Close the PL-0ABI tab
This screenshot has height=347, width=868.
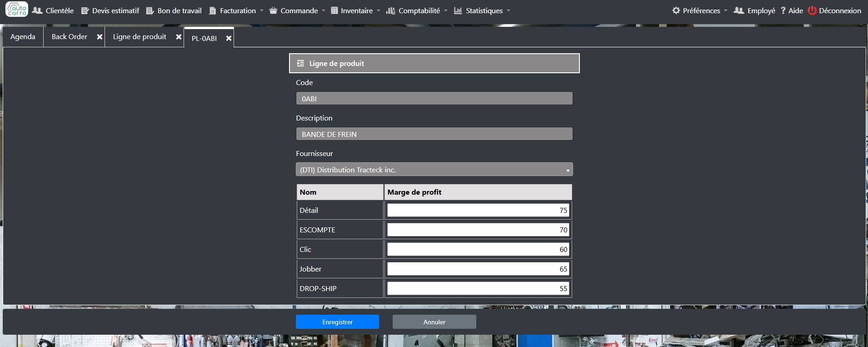pos(229,38)
